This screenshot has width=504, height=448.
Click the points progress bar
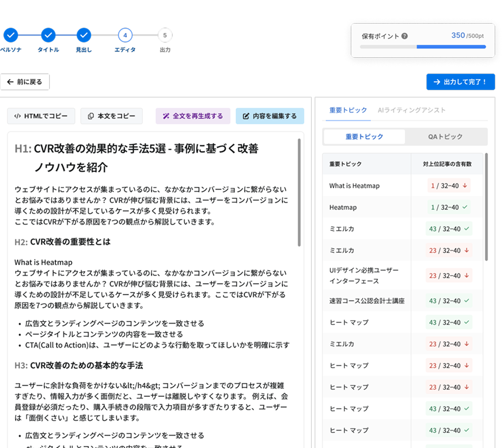423,46
